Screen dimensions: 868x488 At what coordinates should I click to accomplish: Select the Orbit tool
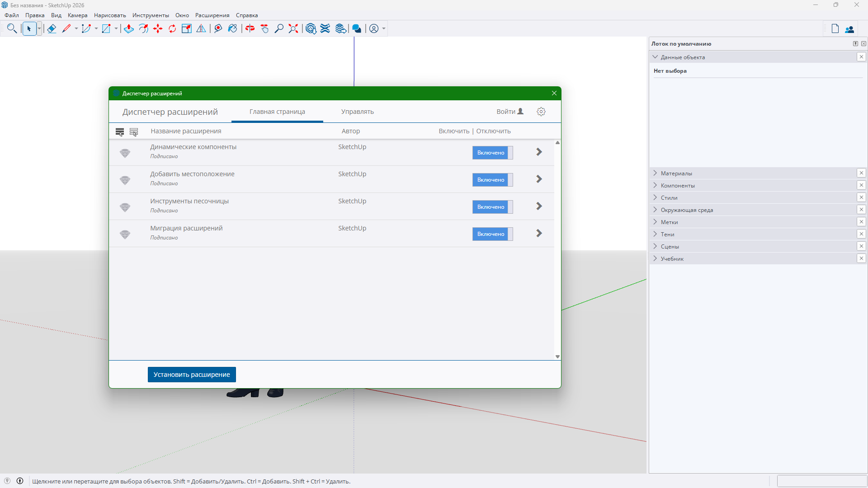[x=250, y=29]
